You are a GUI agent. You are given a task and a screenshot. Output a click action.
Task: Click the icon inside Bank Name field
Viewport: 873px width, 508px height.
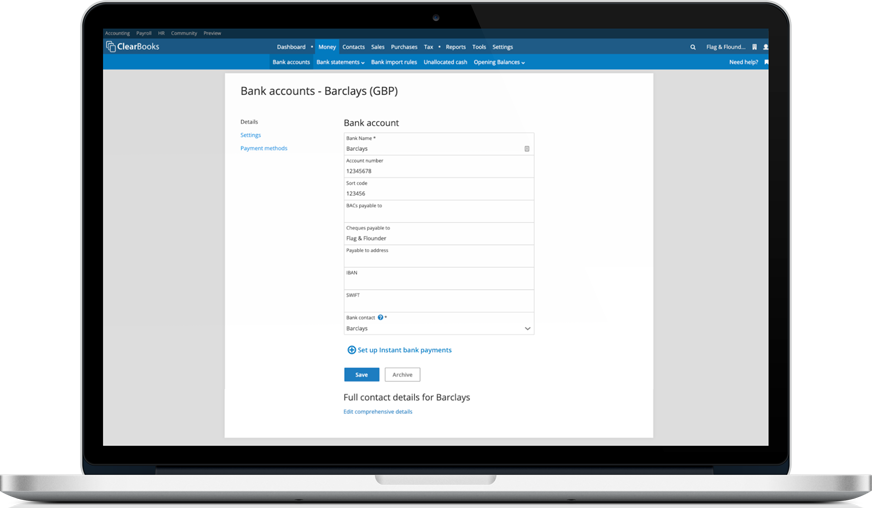tap(527, 149)
